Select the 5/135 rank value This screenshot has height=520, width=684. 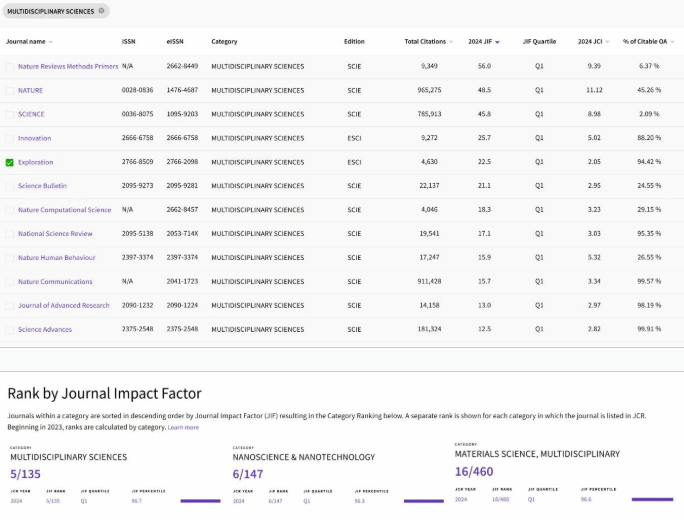[x=25, y=474]
